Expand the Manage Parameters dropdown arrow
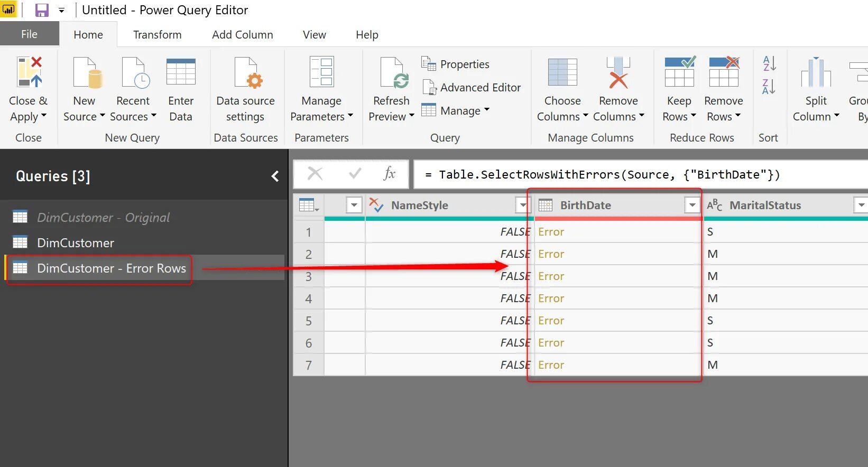 [350, 116]
